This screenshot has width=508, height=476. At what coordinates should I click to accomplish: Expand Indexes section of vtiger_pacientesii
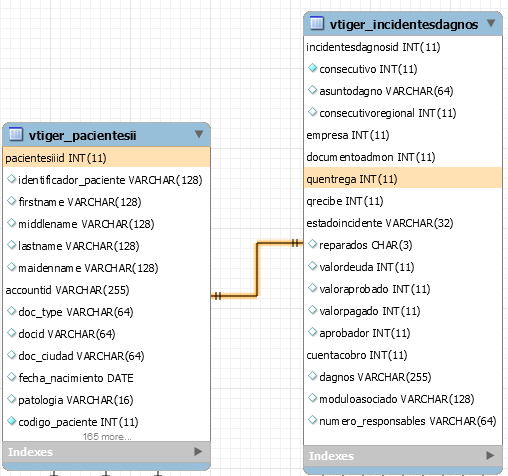point(198,452)
